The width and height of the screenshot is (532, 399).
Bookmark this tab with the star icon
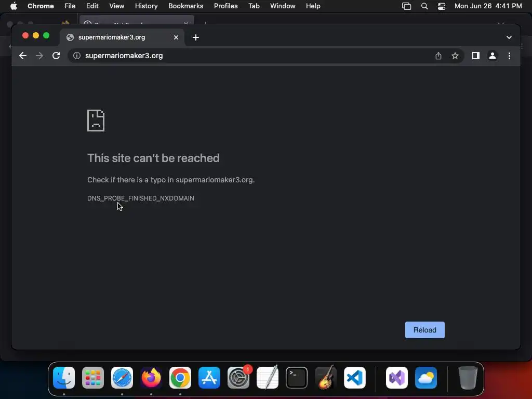pyautogui.click(x=455, y=56)
